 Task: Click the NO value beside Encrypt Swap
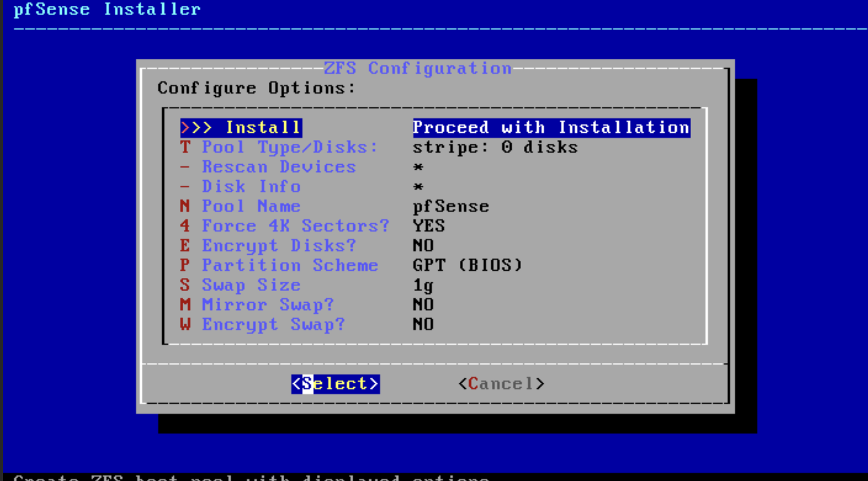coord(423,325)
